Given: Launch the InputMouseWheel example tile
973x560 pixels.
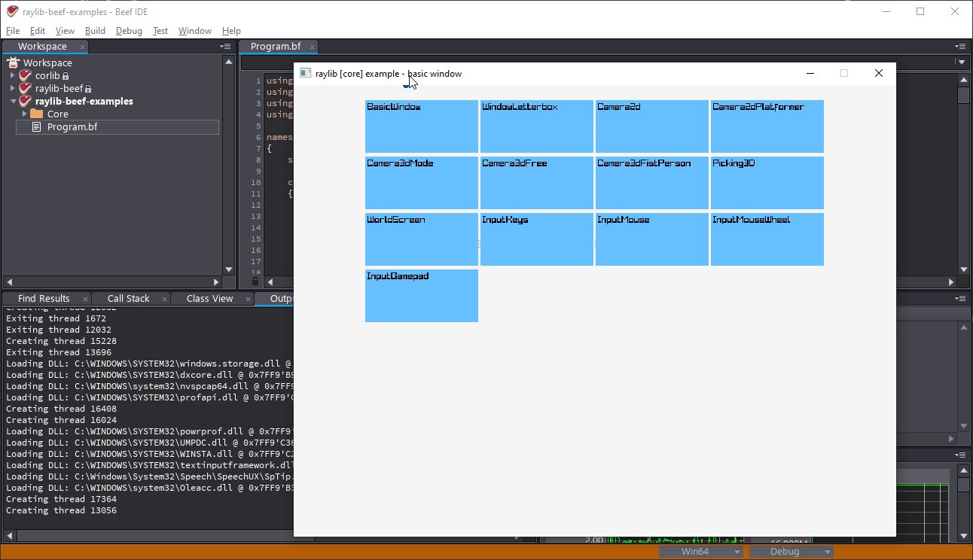Looking at the screenshot, I should (767, 239).
